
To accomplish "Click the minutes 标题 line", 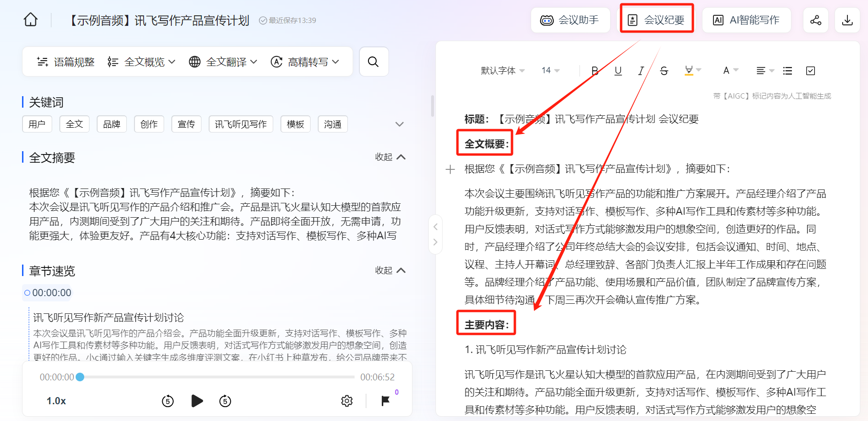I will 581,119.
